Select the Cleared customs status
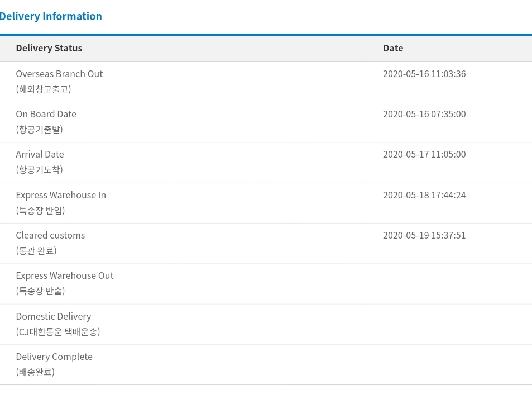The image size is (532, 404). pyautogui.click(x=50, y=235)
